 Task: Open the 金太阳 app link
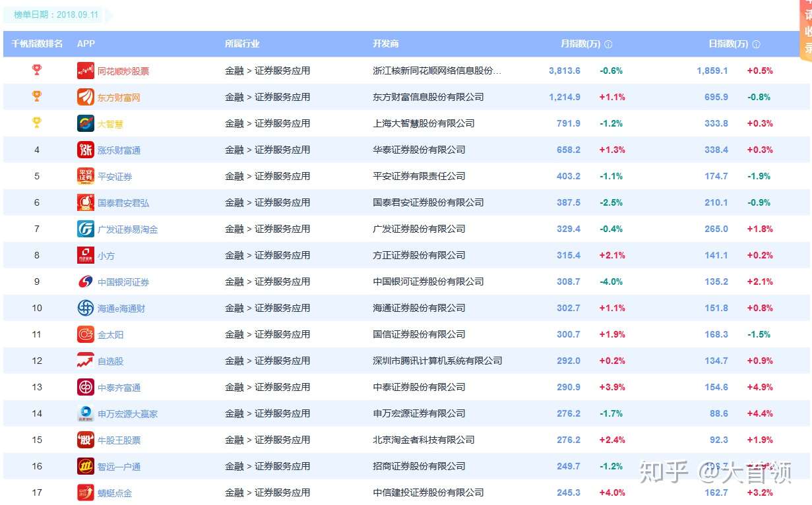click(x=110, y=335)
